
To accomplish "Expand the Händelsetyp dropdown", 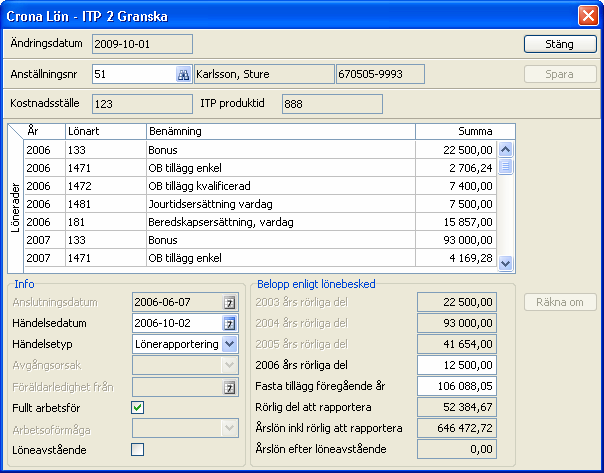I will pos(229,344).
